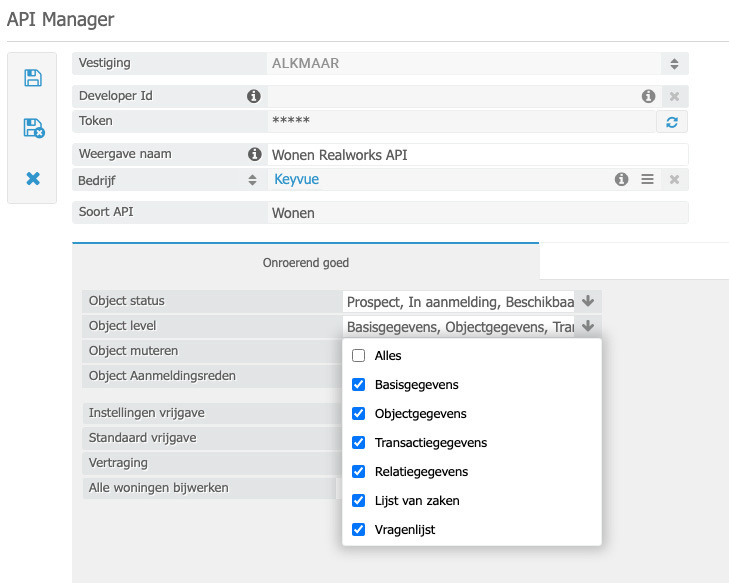Uncheck Basisgegevens option
The height and width of the screenshot is (583, 729).
pos(358,384)
